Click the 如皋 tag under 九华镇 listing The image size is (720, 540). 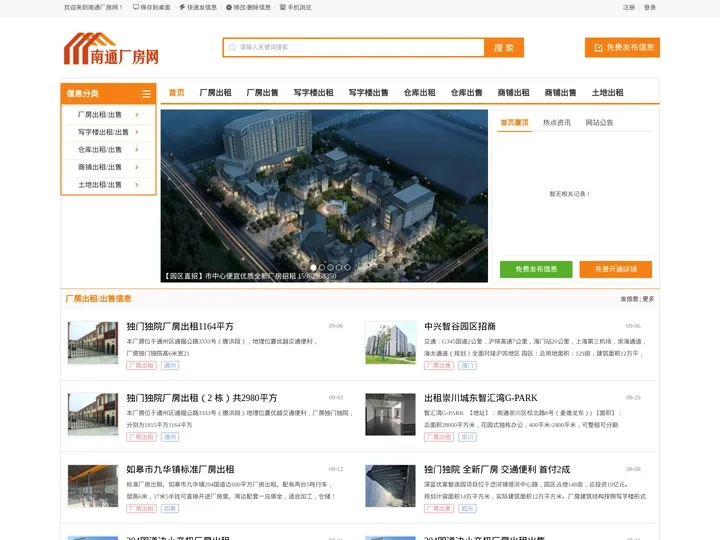pos(170,509)
